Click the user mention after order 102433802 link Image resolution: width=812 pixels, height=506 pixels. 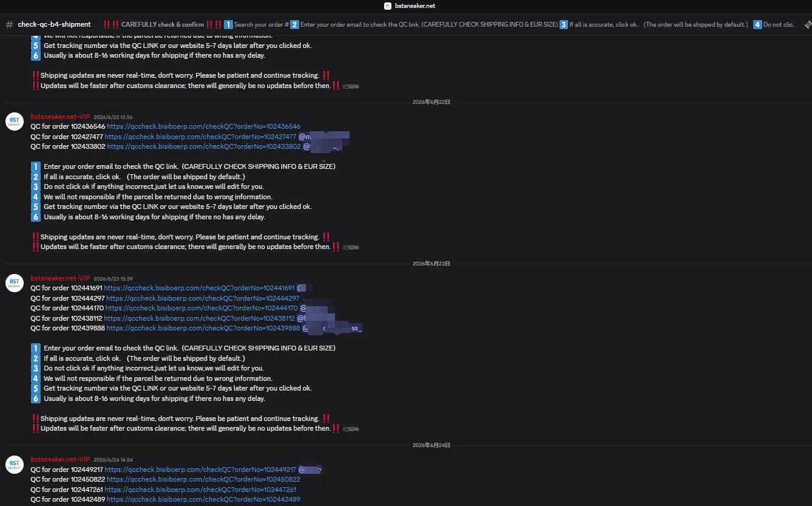[x=323, y=146]
